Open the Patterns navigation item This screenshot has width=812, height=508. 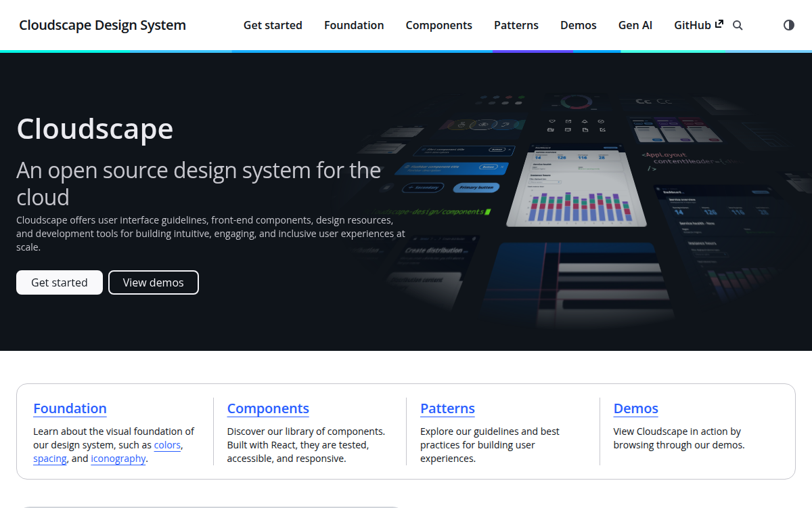(x=516, y=25)
